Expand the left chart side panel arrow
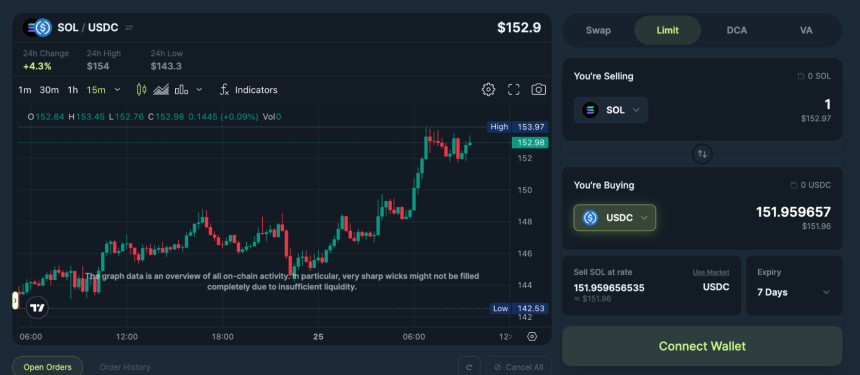 click(x=15, y=300)
